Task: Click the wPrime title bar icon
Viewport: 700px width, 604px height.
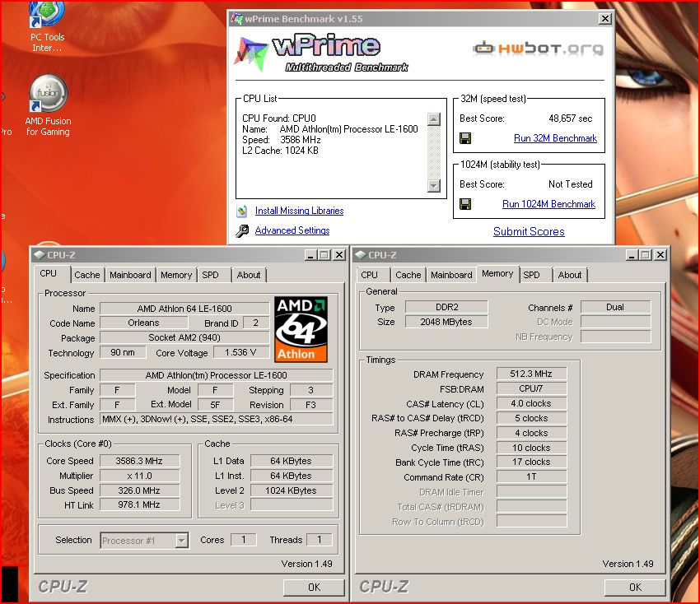Action: pyautogui.click(x=236, y=19)
